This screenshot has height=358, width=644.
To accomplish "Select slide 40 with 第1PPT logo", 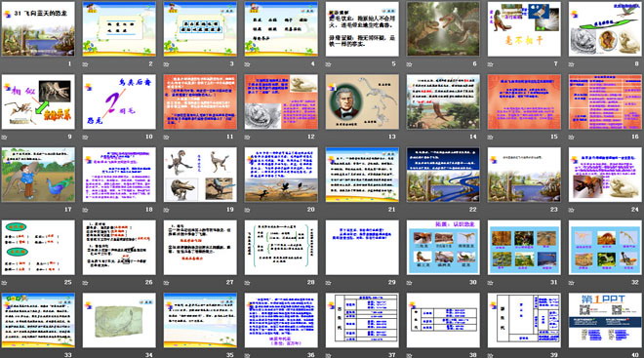I will [605, 320].
